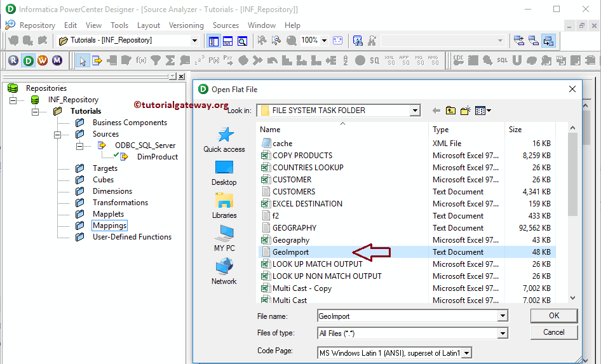The height and width of the screenshot is (364, 601).
Task: Open Desktop in the places bar
Action: point(224,173)
